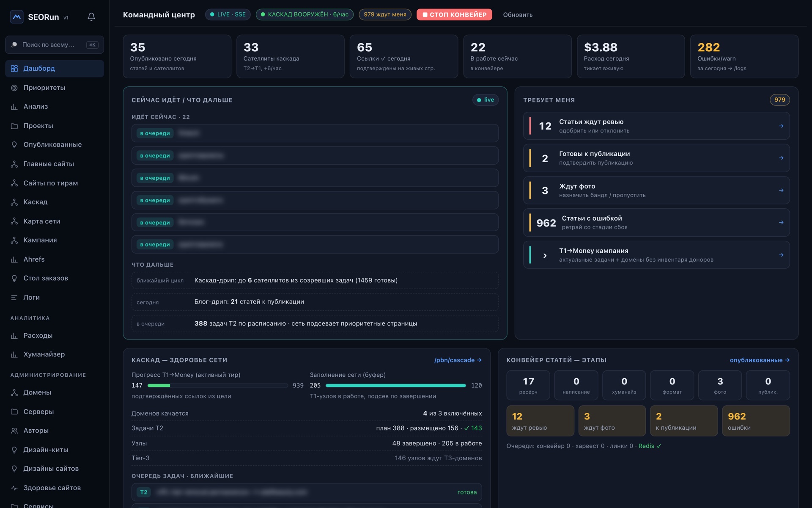The height and width of the screenshot is (508, 812).
Task: Open the Расход сегодня $3.88 card
Action: pyautogui.click(x=631, y=56)
